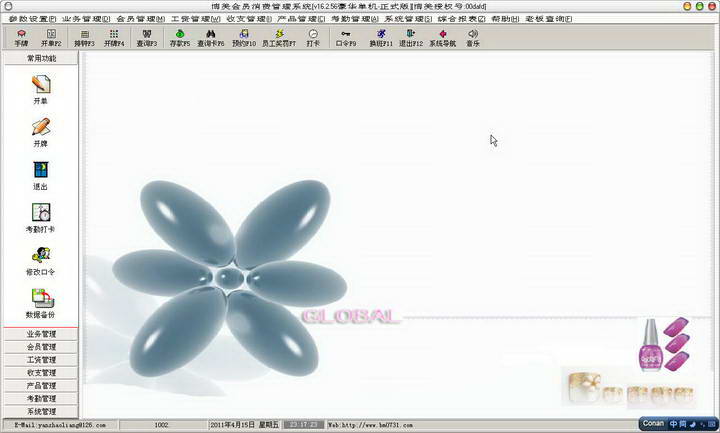Click the E-Mail address in status bar
Viewport: 720px width, 433px height.
click(x=60, y=425)
